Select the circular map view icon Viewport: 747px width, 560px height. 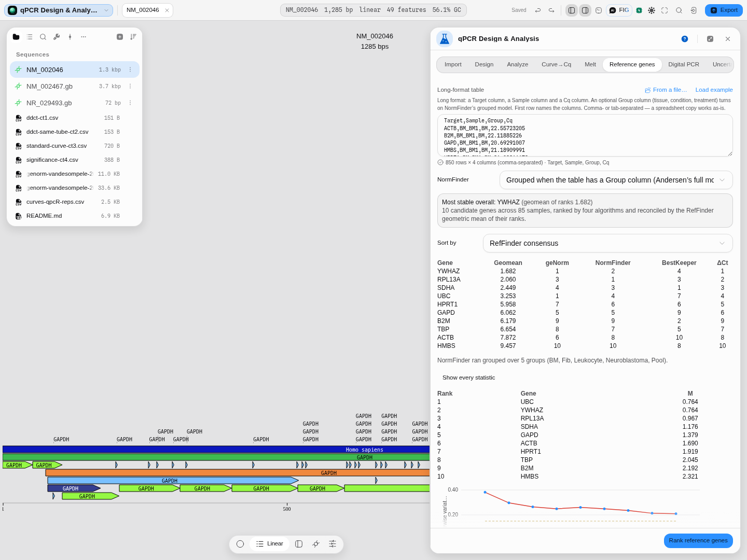[x=240, y=544]
